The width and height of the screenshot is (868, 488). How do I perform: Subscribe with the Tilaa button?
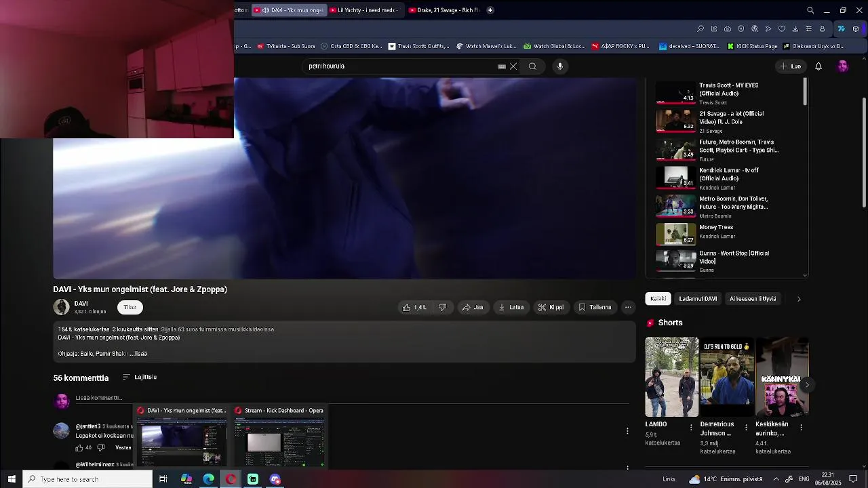point(130,307)
